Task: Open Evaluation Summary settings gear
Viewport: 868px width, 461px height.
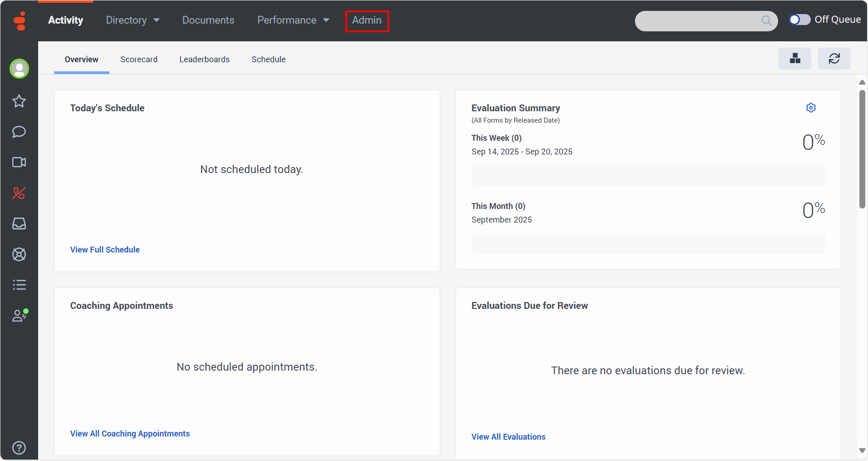Action: click(811, 108)
